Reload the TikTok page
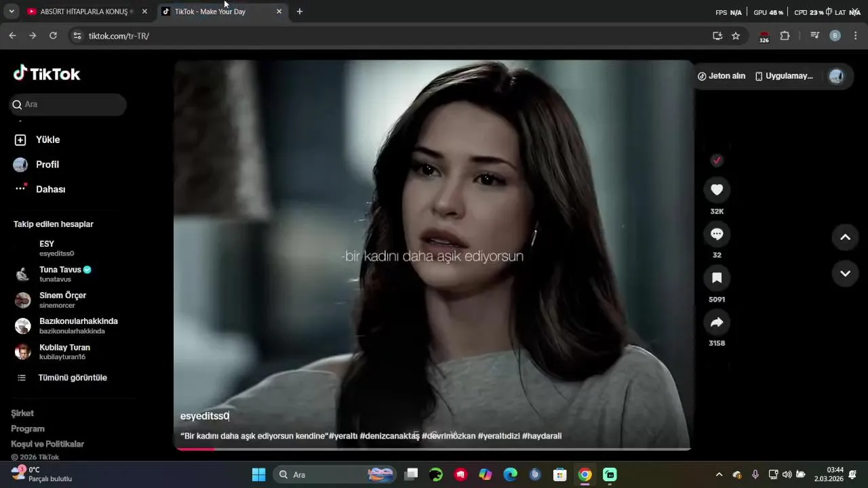The width and height of the screenshot is (868, 488). click(x=53, y=36)
